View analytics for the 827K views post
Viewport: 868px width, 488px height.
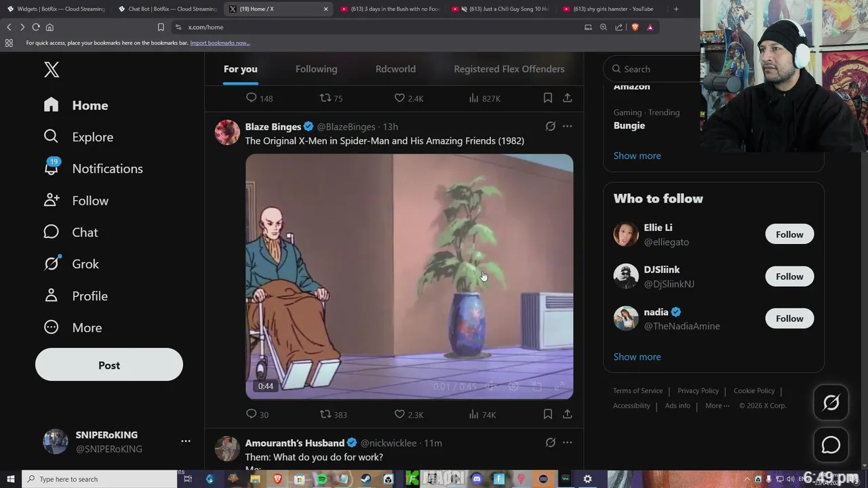pos(484,98)
